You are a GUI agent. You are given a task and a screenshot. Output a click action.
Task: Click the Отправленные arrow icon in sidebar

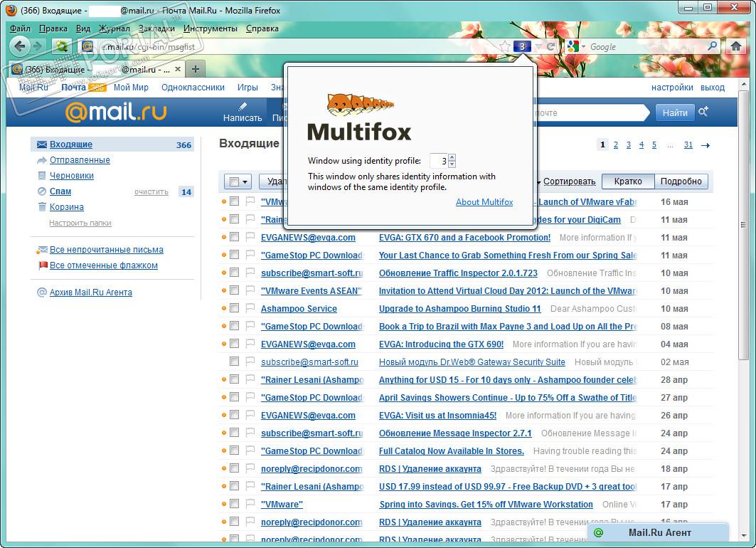click(42, 160)
